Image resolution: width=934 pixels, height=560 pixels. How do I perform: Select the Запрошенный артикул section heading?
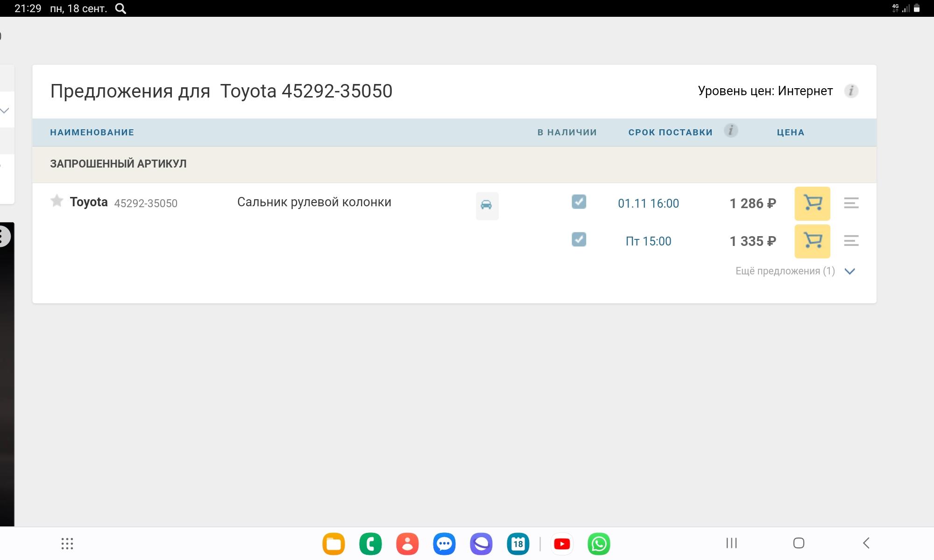pos(118,164)
